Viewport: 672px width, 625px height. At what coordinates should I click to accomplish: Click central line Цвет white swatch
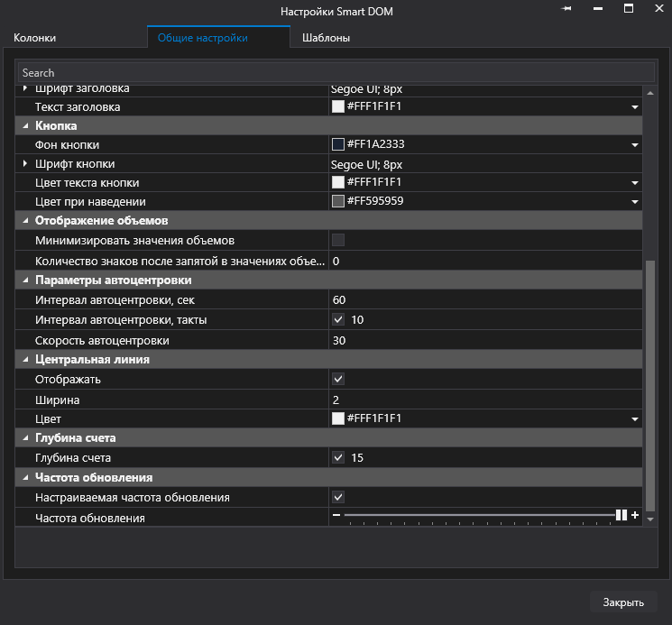[x=338, y=418]
